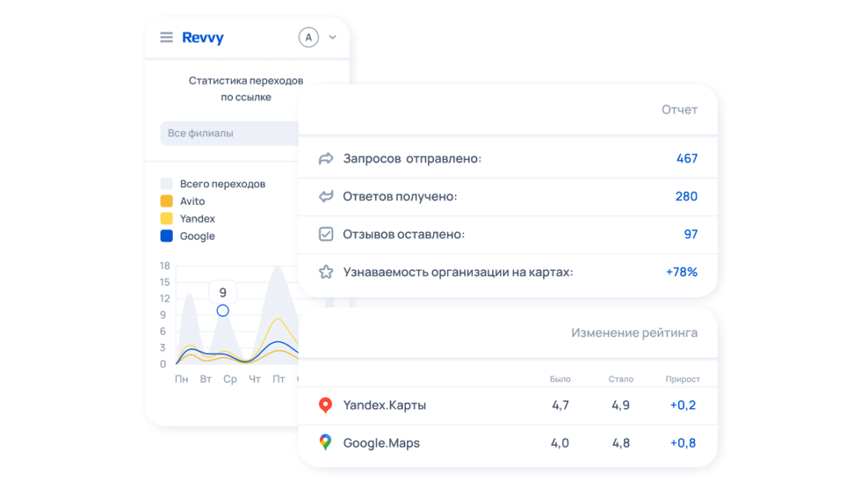This screenshot has height=489, width=868.
Task: Click the value 280
Action: point(687,196)
